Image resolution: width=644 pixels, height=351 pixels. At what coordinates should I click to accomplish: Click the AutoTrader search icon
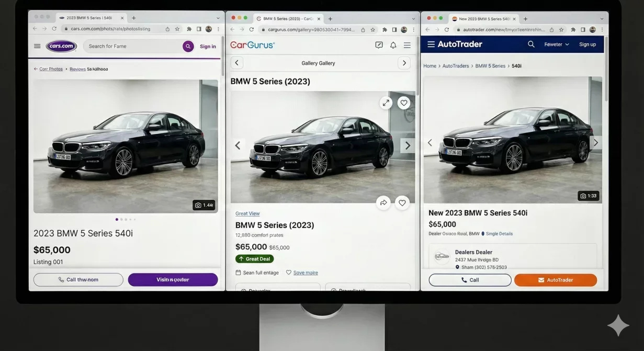(x=531, y=44)
